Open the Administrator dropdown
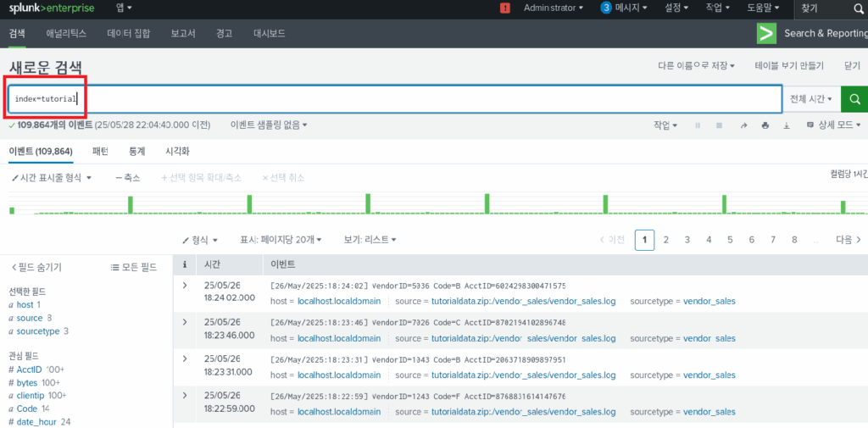868x428 pixels. (x=554, y=8)
